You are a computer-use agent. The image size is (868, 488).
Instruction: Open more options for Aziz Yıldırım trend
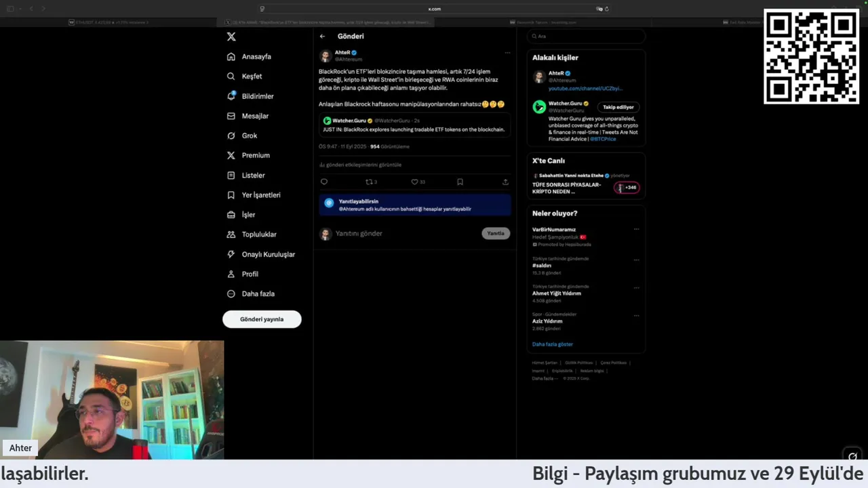tap(636, 315)
